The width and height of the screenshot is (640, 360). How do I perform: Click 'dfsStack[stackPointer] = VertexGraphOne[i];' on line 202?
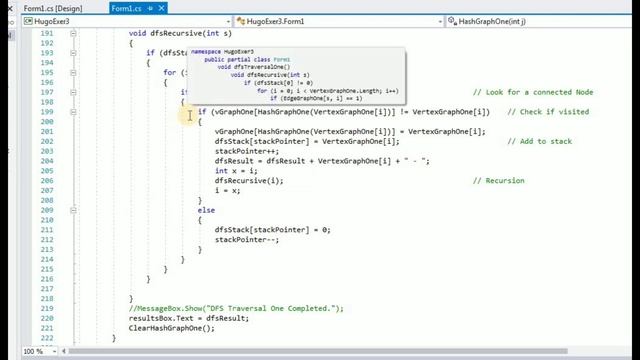307,141
